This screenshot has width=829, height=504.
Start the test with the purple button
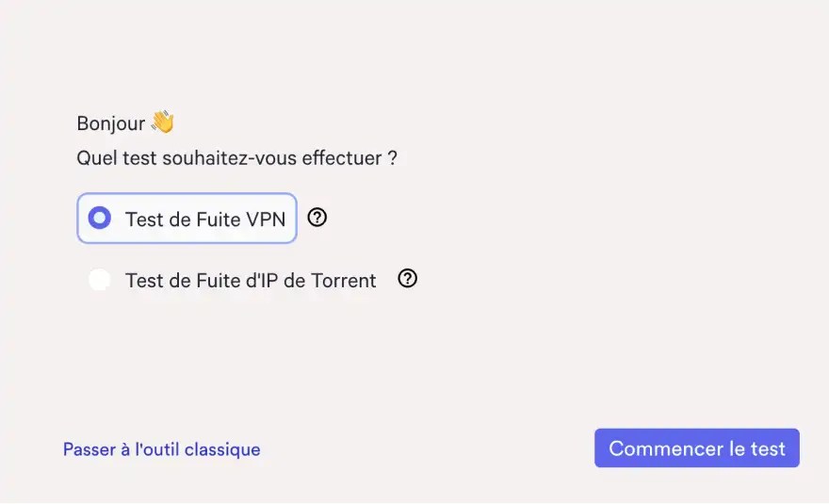point(696,448)
